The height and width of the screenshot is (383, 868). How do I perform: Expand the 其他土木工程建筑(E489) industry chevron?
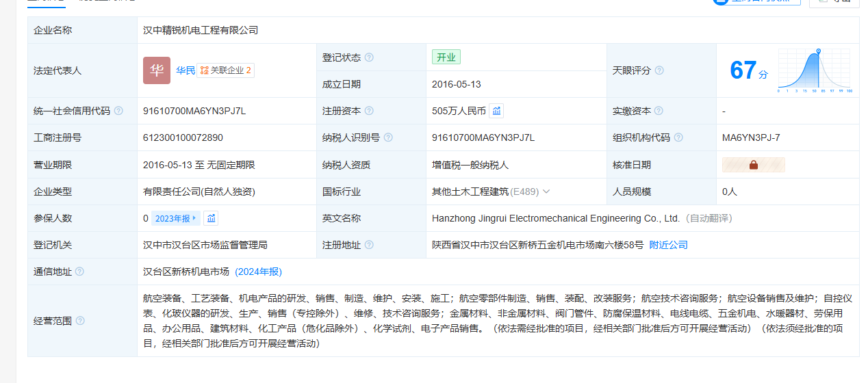[x=546, y=191]
